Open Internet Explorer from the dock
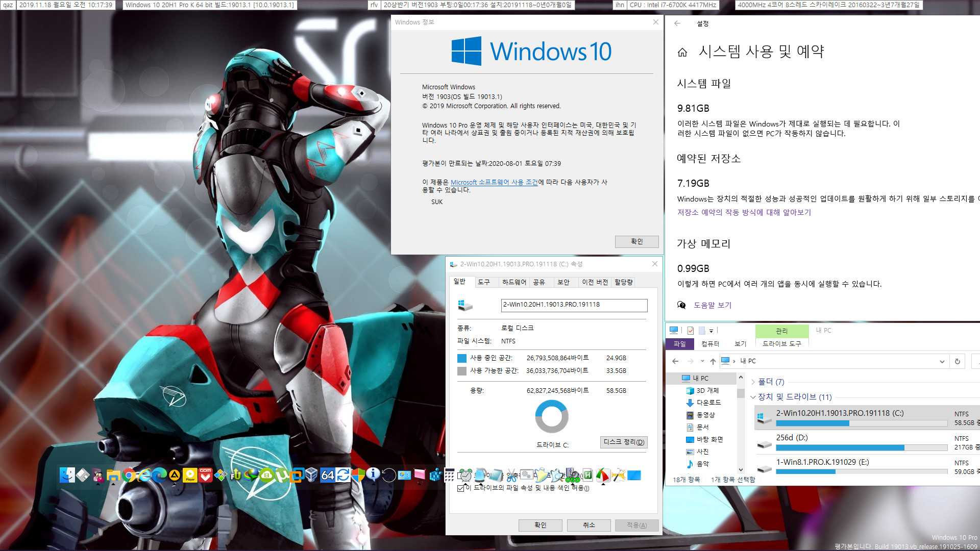 (x=144, y=475)
